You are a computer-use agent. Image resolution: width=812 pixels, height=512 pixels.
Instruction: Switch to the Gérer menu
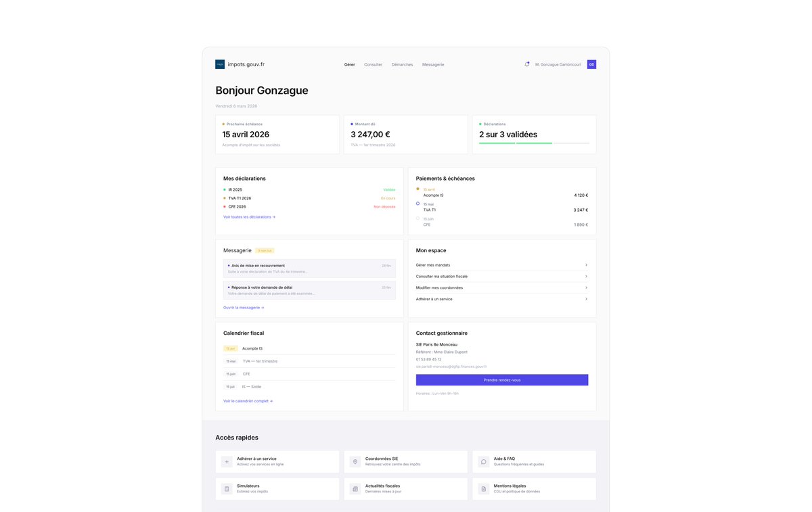349,64
